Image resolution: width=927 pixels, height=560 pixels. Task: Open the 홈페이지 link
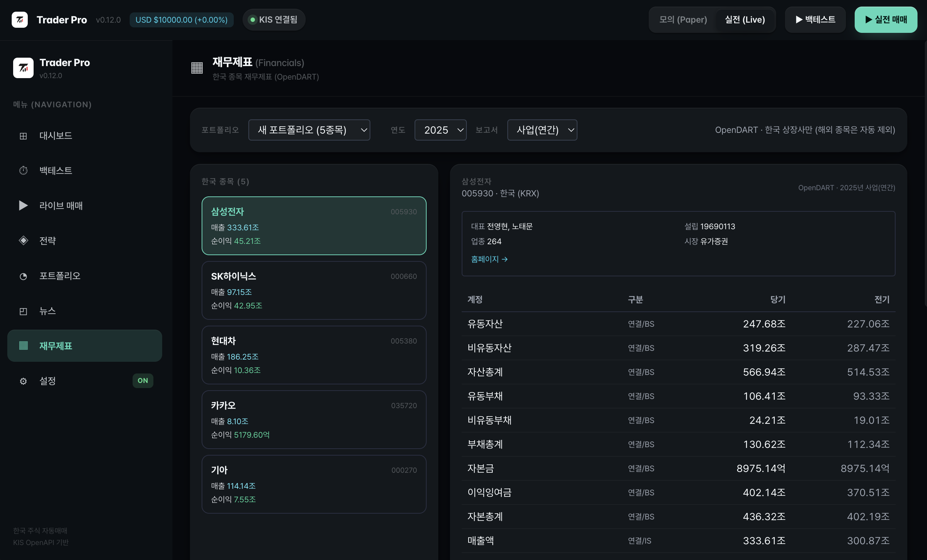point(489,259)
